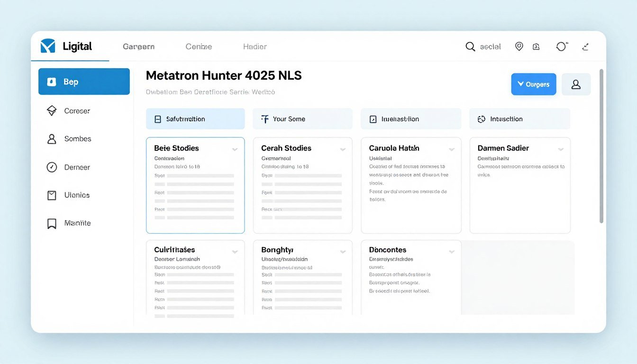Expand the Beie Stodies card chevron
This screenshot has width=637, height=364.
click(235, 149)
